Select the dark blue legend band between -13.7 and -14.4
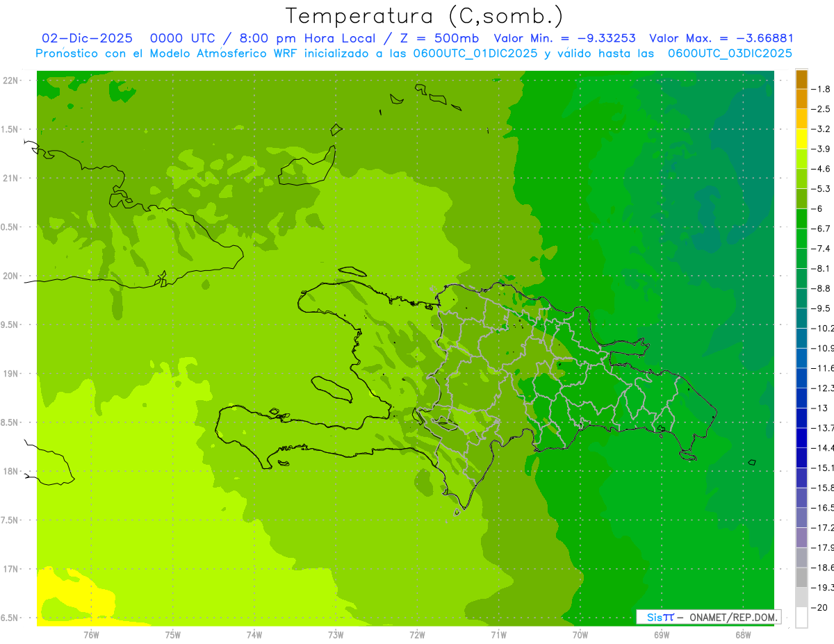The height and width of the screenshot is (644, 834). 801,438
